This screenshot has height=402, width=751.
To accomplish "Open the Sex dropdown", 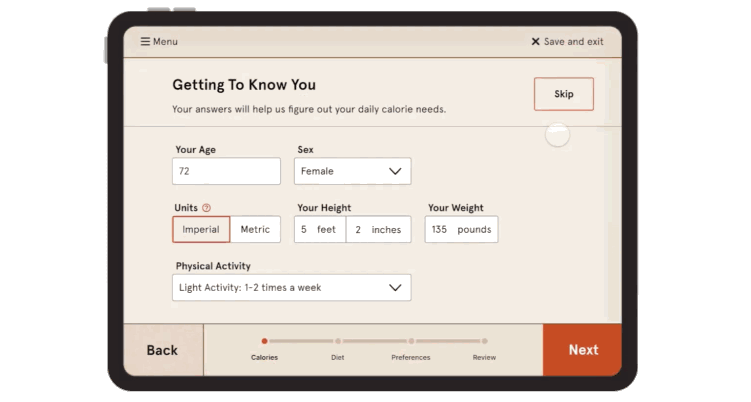I will (353, 171).
